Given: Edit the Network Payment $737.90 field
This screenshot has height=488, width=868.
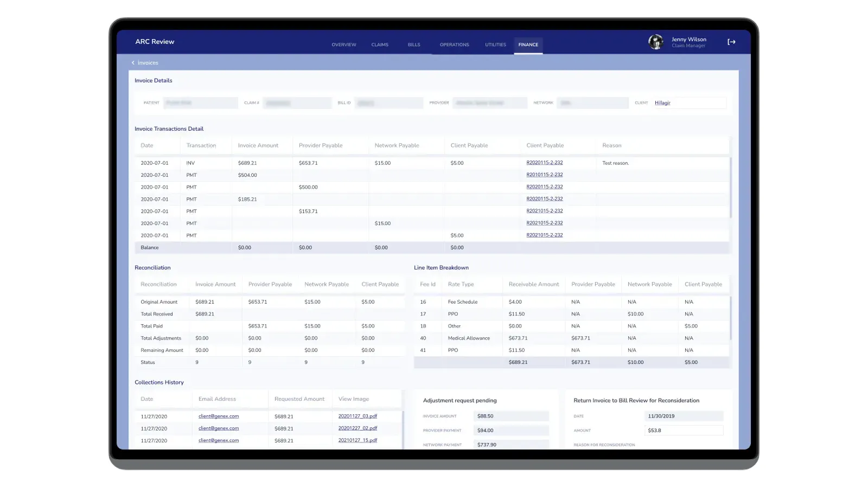Looking at the screenshot, I should [x=511, y=445].
